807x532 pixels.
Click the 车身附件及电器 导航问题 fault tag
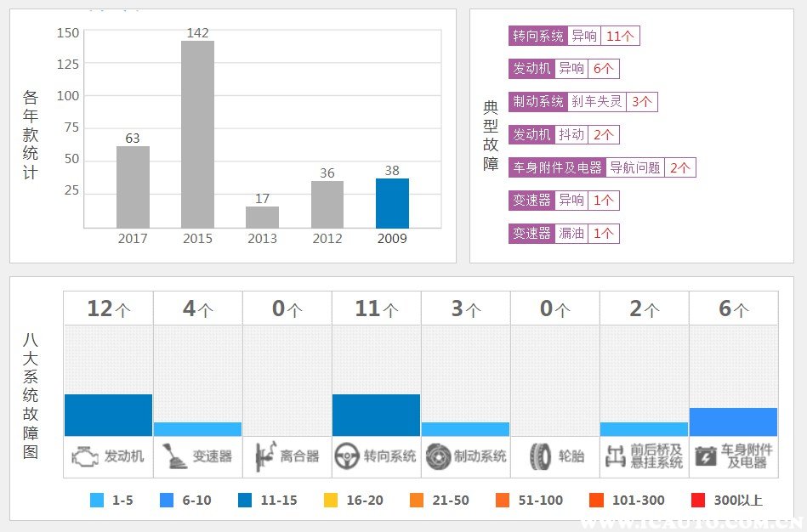click(601, 168)
